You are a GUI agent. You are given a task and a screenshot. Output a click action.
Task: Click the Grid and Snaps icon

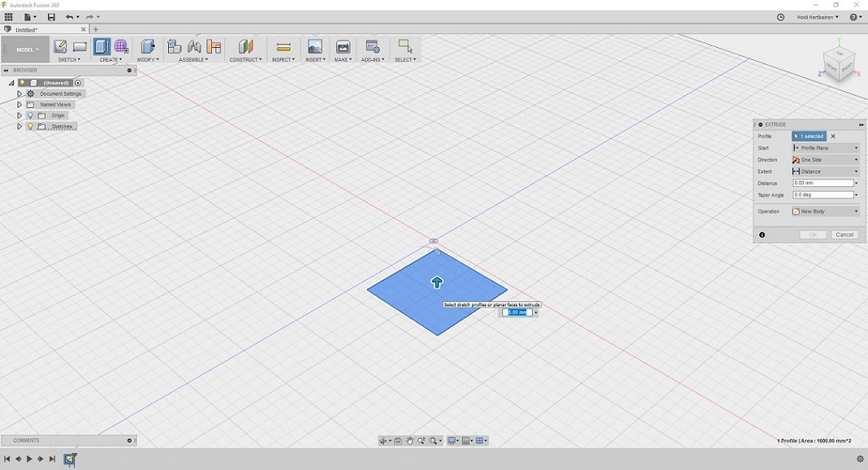466,440
